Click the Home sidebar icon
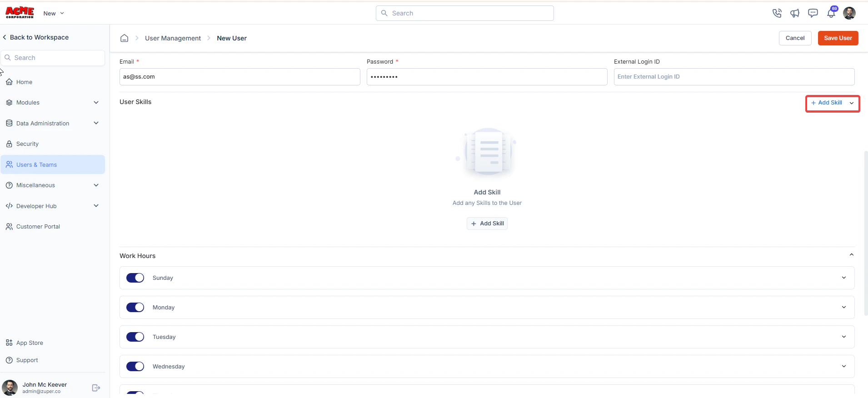 (x=9, y=82)
